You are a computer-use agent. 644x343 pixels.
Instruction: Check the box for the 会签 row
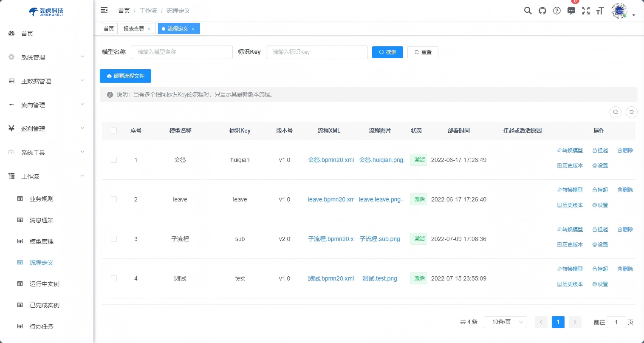tap(114, 160)
